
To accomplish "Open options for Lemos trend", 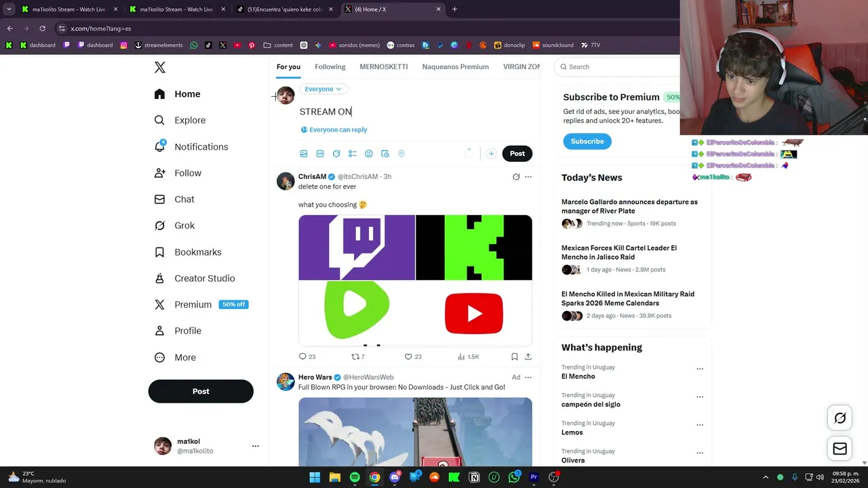I will (x=700, y=425).
